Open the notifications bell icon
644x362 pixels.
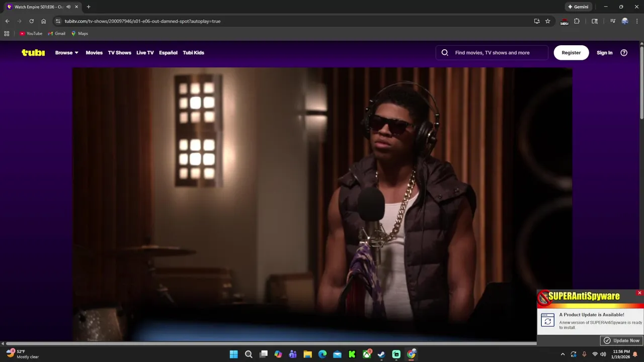[x=635, y=354]
